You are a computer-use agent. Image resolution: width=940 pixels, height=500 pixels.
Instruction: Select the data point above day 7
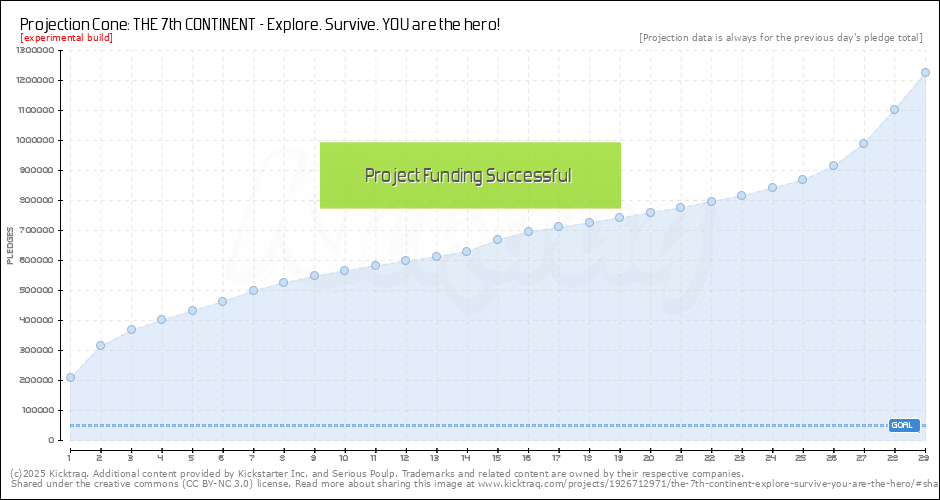(253, 290)
